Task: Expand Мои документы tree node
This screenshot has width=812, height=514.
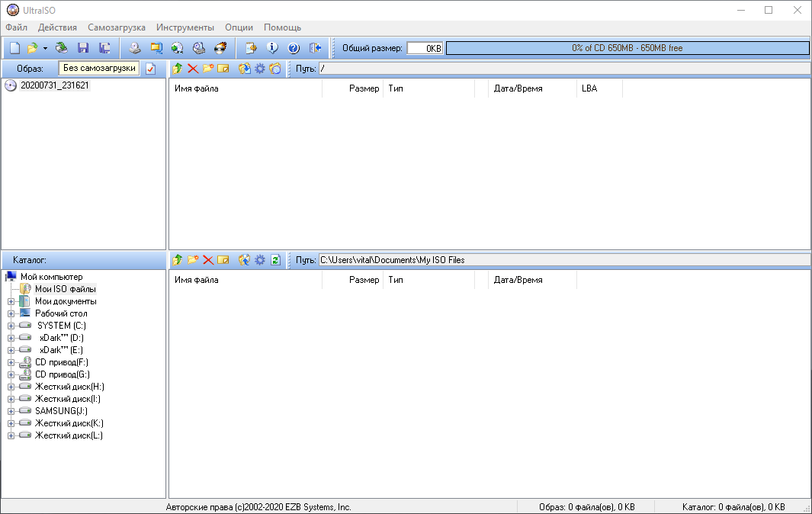Action: click(x=11, y=301)
